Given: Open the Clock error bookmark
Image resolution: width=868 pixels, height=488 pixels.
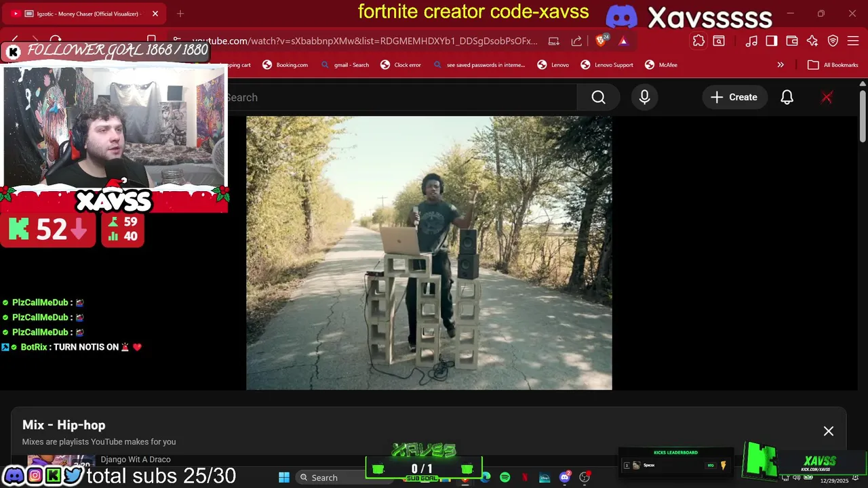Looking at the screenshot, I should click(x=401, y=65).
